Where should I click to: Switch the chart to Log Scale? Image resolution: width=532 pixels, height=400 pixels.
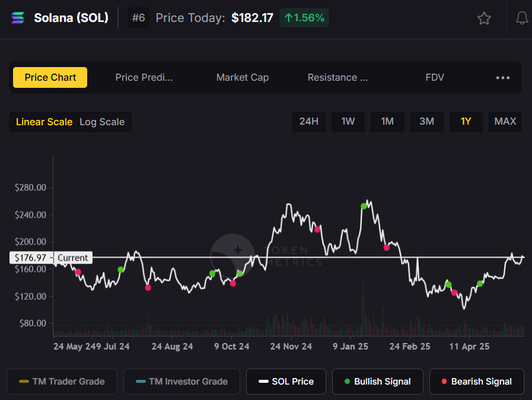coord(102,122)
